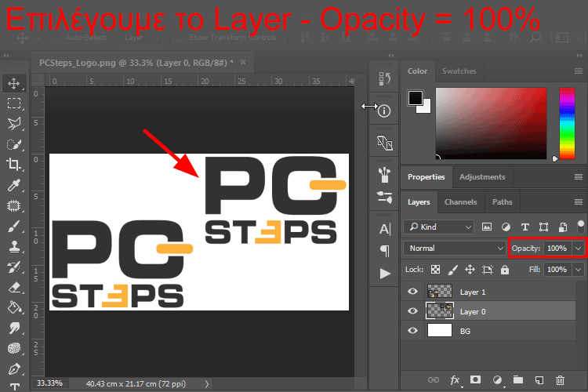This screenshot has width=588, height=392.
Task: Select the Pen tool
Action: [14, 369]
